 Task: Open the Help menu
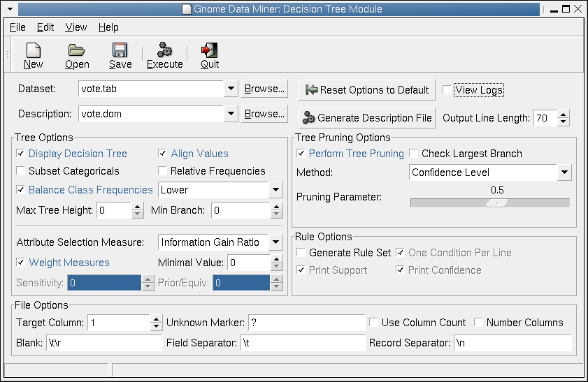point(108,27)
